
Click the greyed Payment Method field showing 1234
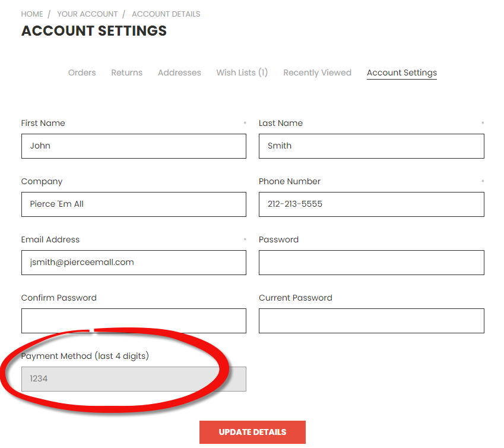[x=134, y=379]
